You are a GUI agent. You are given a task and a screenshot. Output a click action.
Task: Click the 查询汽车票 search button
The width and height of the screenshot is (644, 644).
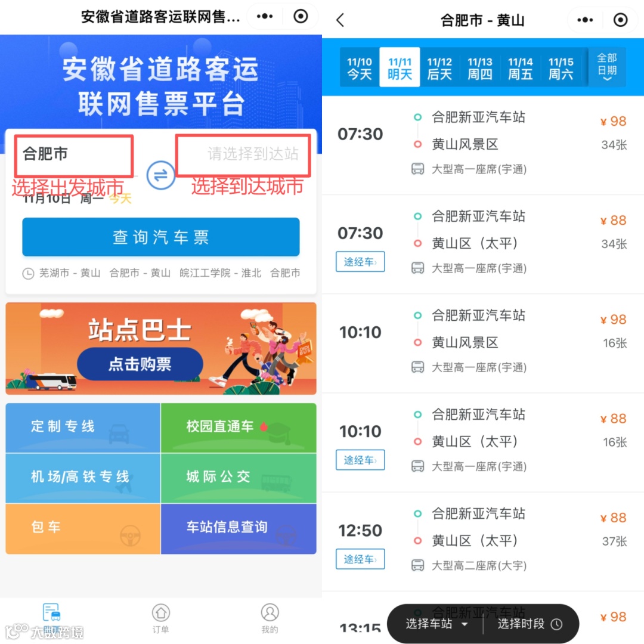tap(160, 237)
